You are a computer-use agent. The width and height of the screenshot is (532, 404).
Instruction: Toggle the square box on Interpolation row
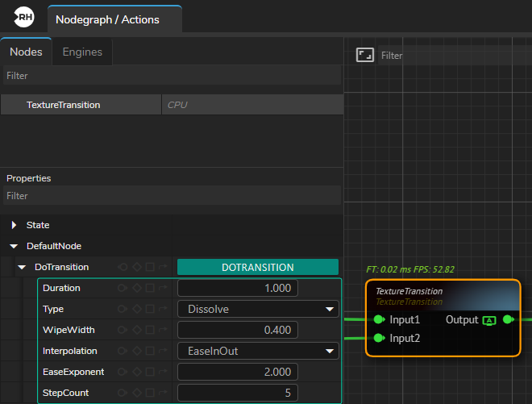pos(150,351)
